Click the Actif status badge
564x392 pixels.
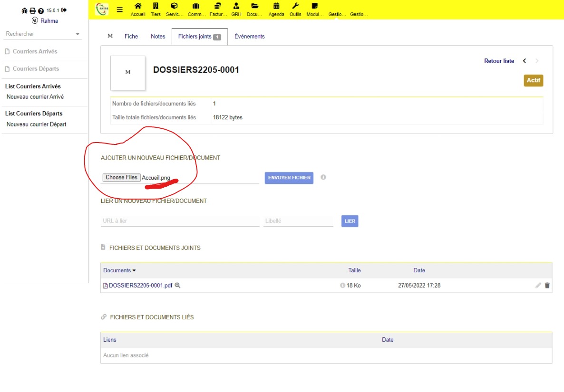[534, 80]
